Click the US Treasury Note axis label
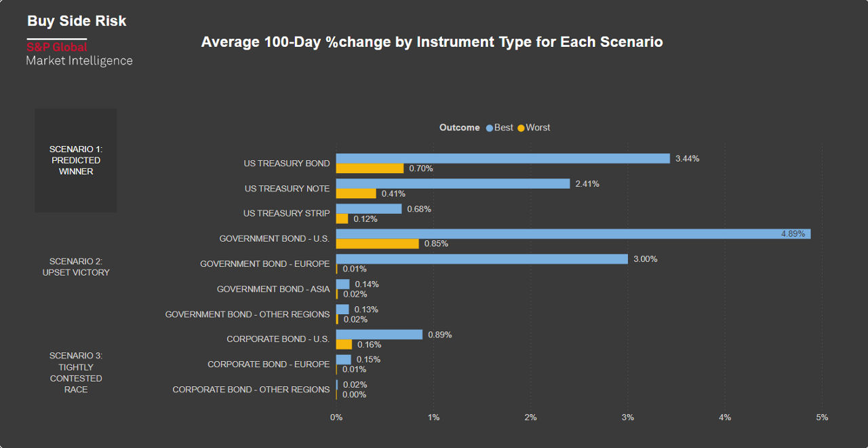868x448 pixels. 287,189
